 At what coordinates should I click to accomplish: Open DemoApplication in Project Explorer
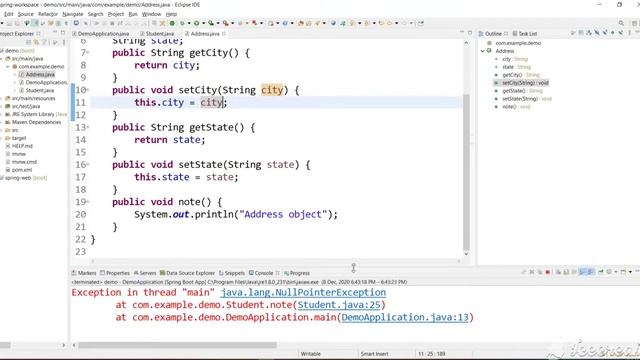point(46,82)
